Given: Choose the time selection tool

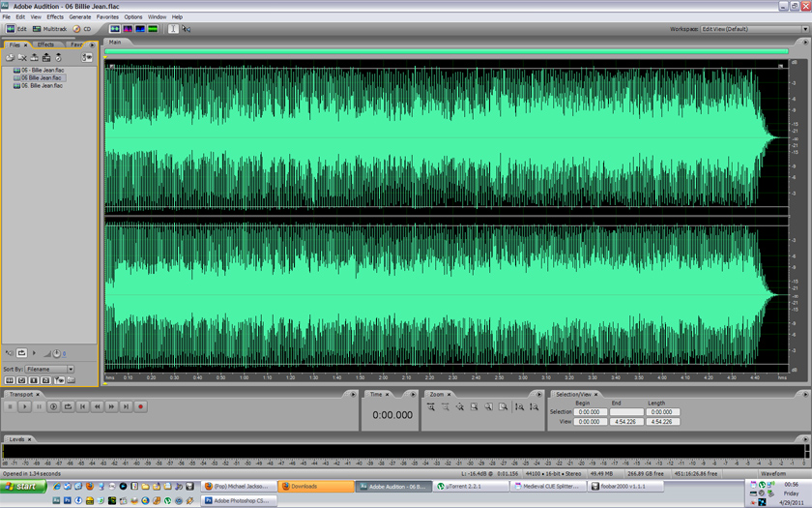Looking at the screenshot, I should 173,29.
